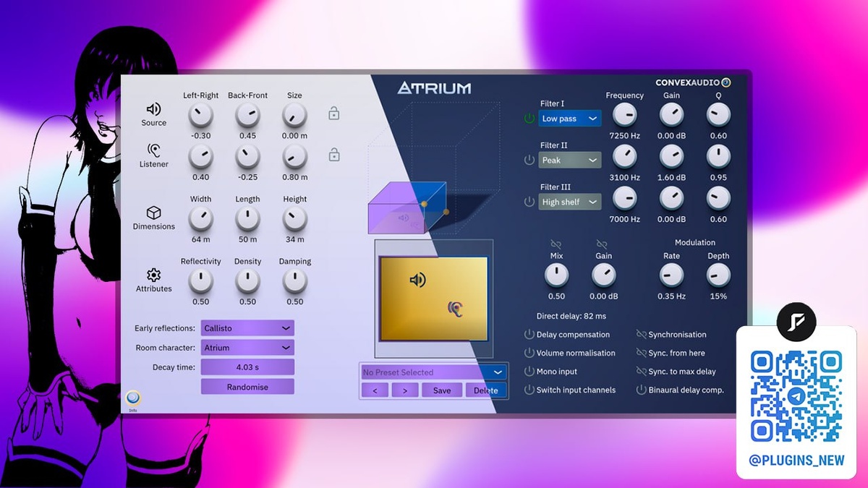The width and height of the screenshot is (868, 488).
Task: Enable Filter III power button
Action: (x=529, y=202)
